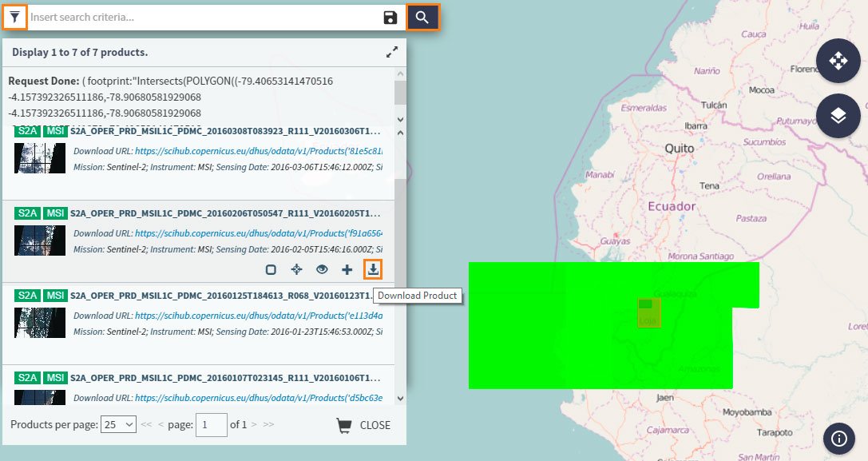Go to the first results page
Screen dimensions: 868x461
pyautogui.click(x=146, y=424)
